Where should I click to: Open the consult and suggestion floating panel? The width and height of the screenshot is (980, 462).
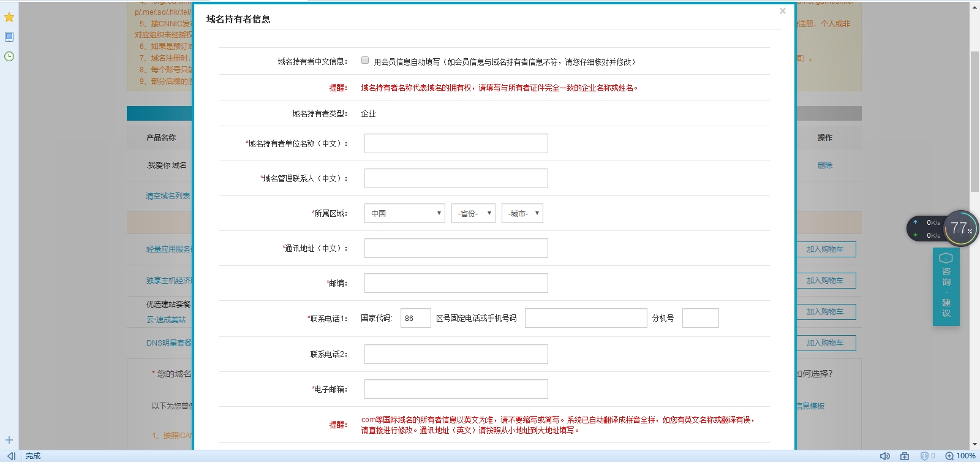point(946,286)
